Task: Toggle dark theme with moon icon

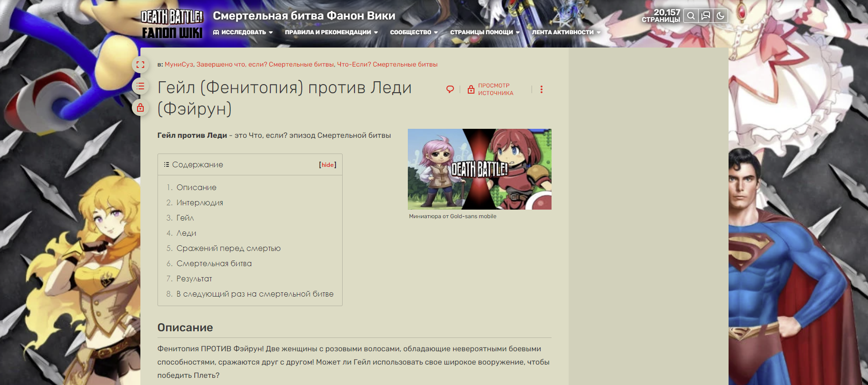Action: click(x=720, y=16)
